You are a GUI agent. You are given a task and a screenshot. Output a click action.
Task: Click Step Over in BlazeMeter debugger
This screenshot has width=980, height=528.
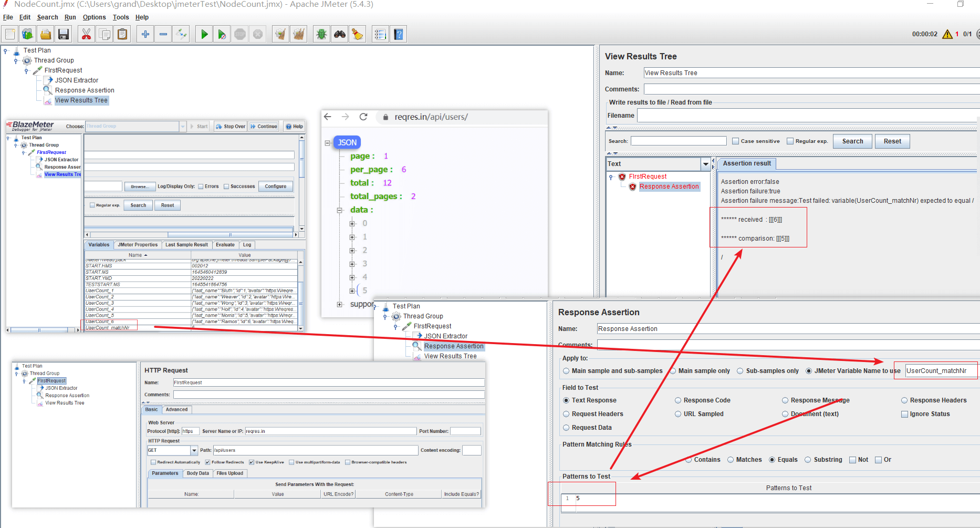tap(231, 127)
